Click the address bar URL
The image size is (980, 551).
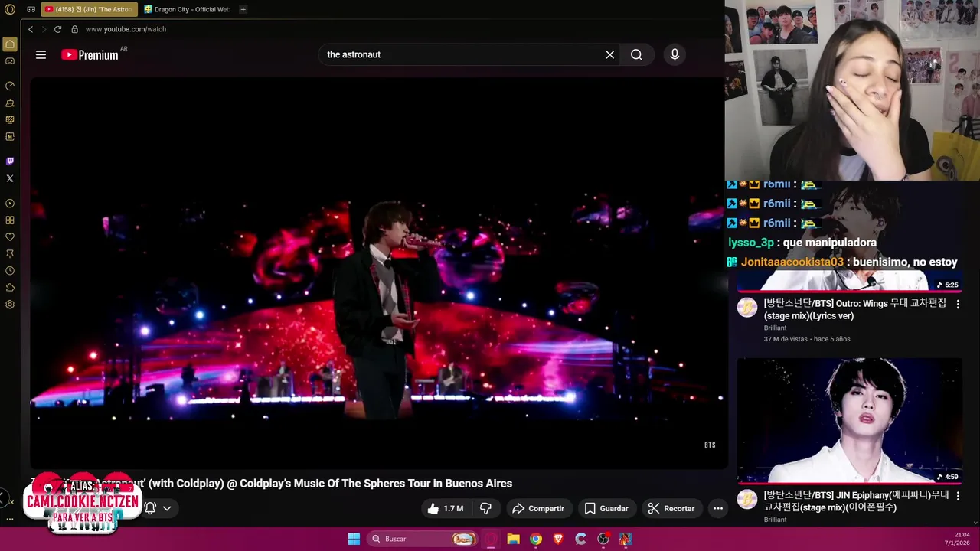click(126, 29)
